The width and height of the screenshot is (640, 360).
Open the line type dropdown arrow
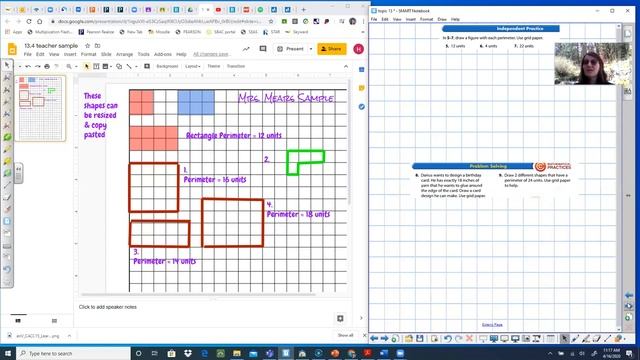pyautogui.click(x=136, y=67)
